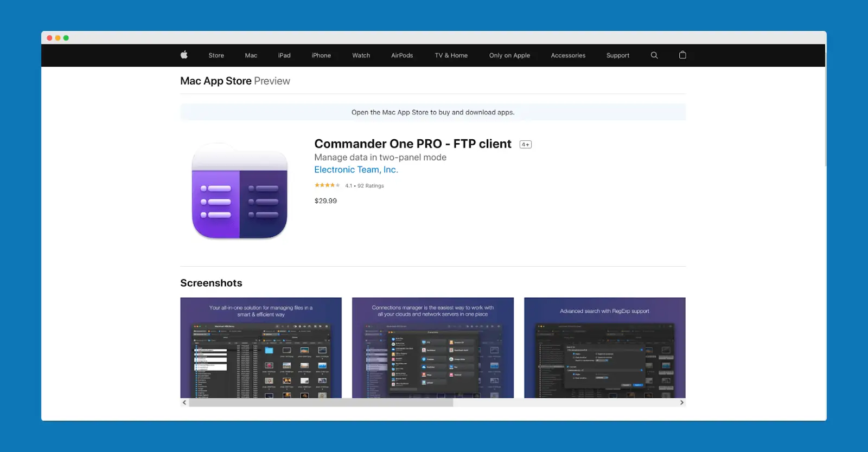Click the 4.1 • 92 Ratings text
This screenshot has height=452, width=868.
(365, 185)
